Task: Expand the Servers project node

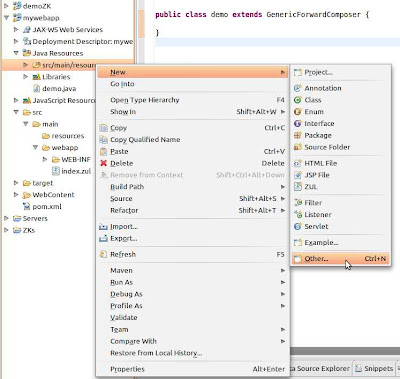Action: [6, 218]
